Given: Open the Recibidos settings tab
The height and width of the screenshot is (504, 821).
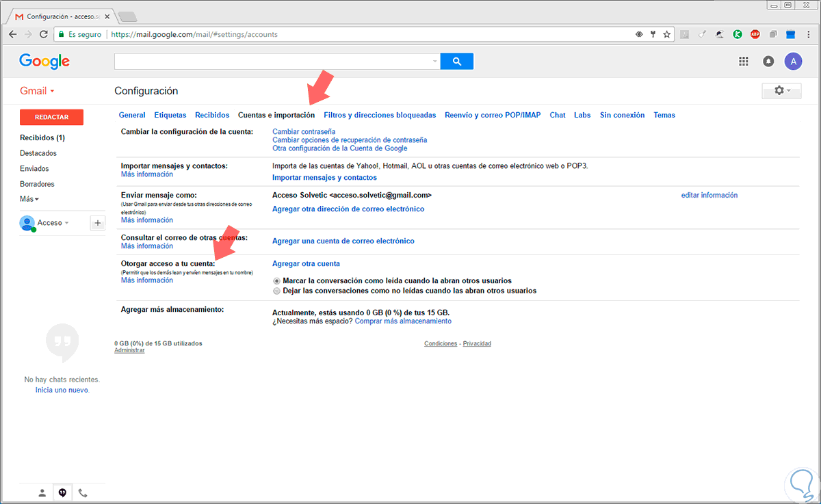Looking at the screenshot, I should pos(212,115).
